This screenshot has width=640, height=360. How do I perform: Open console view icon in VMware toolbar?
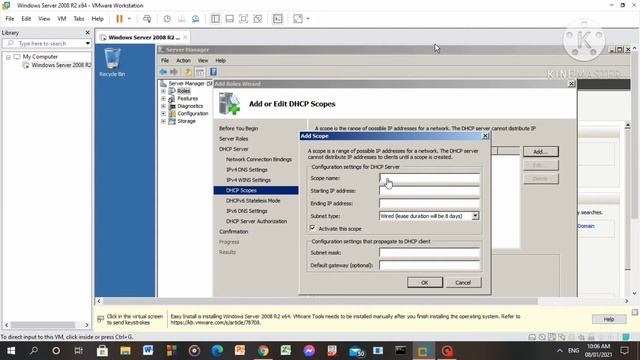tap(278, 19)
